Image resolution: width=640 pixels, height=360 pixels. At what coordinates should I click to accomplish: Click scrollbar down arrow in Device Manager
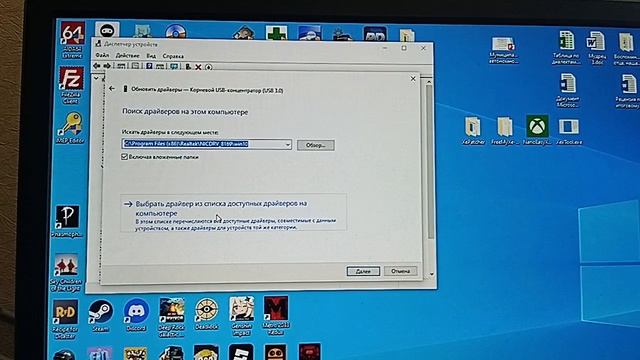(431, 275)
